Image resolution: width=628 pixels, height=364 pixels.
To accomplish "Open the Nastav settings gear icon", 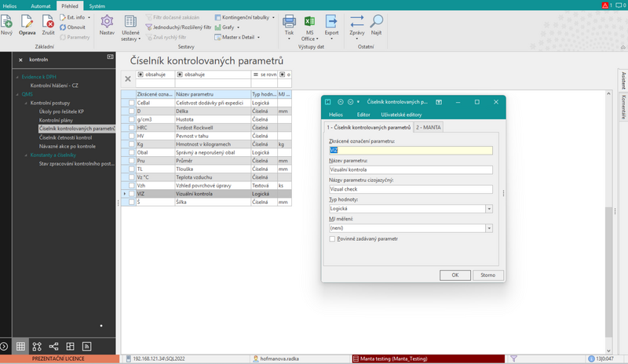I will (x=107, y=21).
